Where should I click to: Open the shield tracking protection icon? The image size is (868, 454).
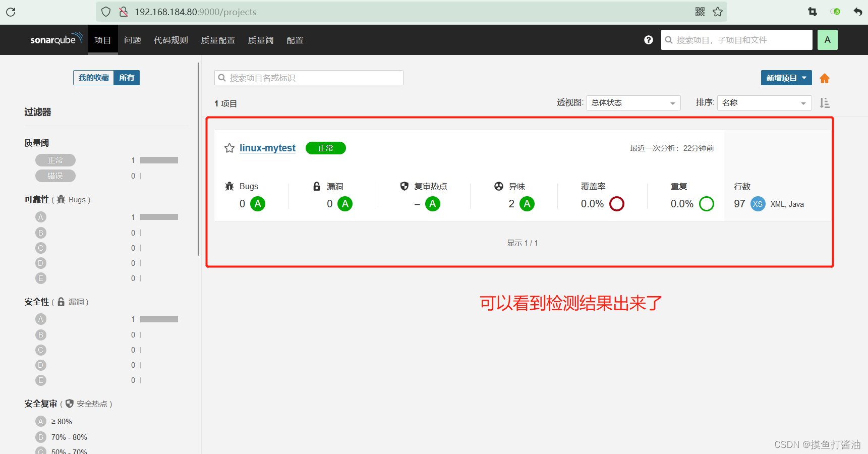[x=106, y=12]
